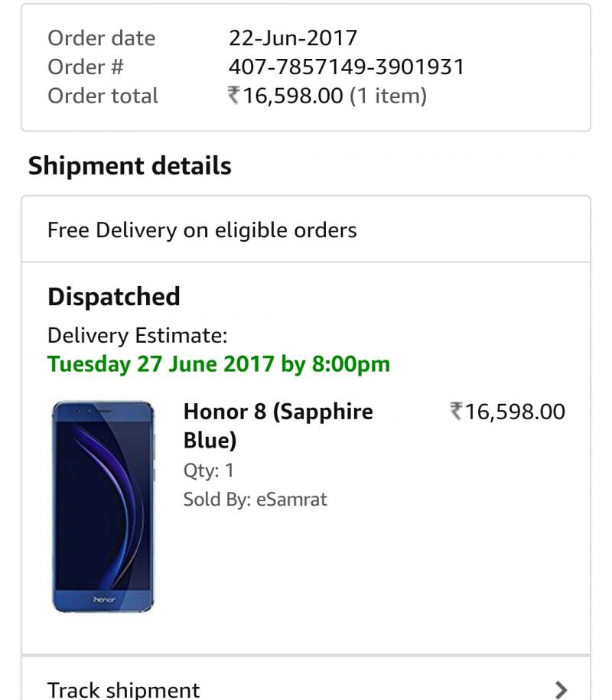Open Honor 8 (Sapphire Blue) product title
This screenshot has width=612, height=700.
point(278,425)
